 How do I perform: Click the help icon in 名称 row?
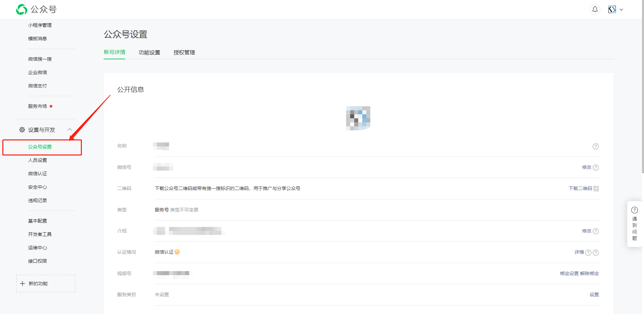(x=596, y=146)
